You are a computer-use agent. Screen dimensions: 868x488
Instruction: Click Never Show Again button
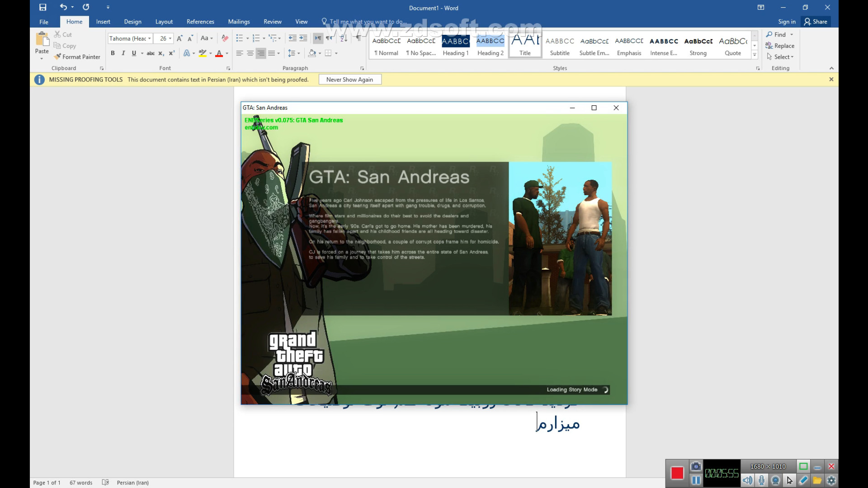click(350, 80)
